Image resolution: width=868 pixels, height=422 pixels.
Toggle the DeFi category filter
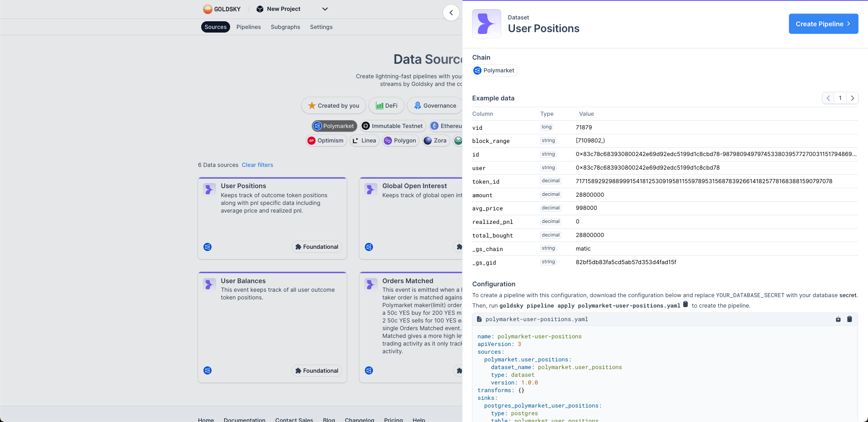386,106
